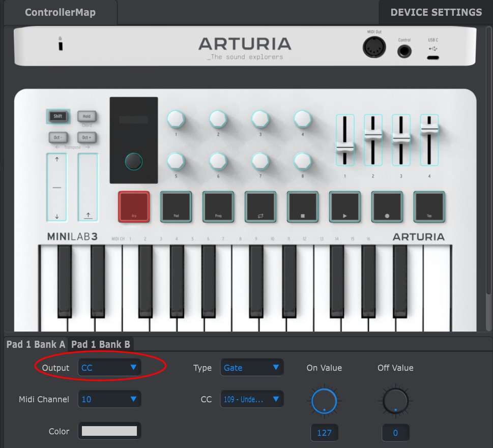Click the Color swatch field

click(x=109, y=431)
